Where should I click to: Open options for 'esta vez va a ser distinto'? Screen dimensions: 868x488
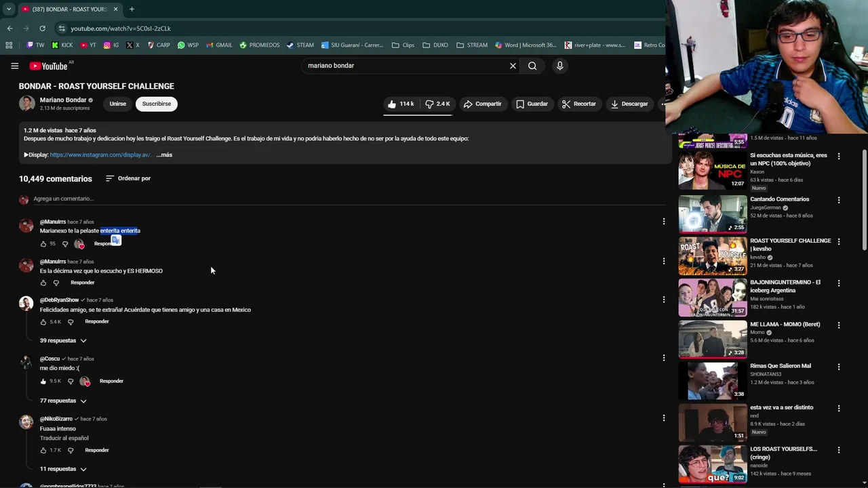tap(839, 408)
